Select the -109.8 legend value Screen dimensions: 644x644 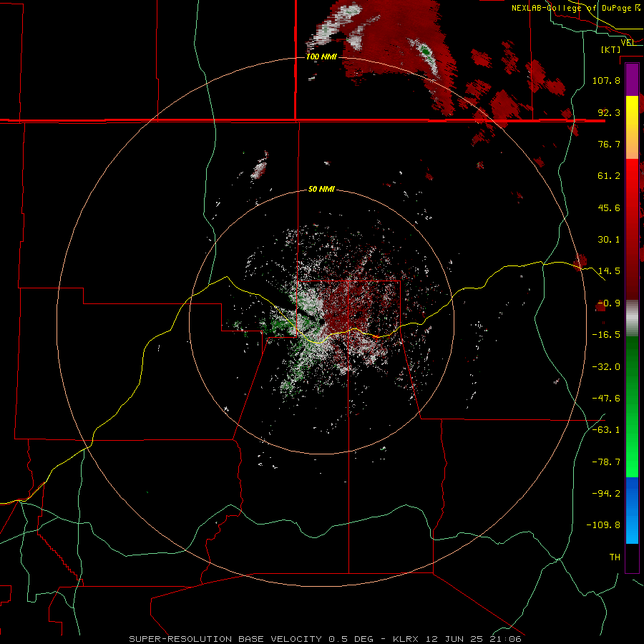604,525
